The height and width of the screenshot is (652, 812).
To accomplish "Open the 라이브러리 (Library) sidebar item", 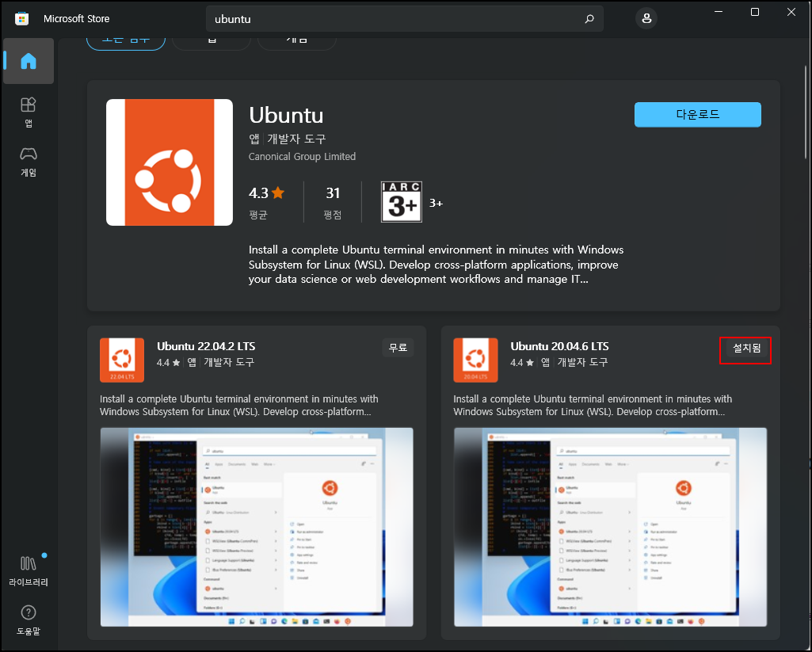I will click(x=29, y=570).
